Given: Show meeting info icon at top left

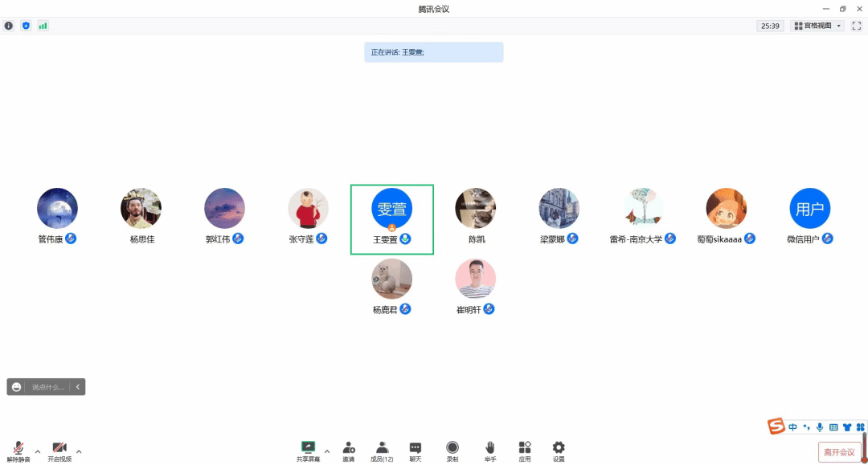Looking at the screenshot, I should 9,26.
